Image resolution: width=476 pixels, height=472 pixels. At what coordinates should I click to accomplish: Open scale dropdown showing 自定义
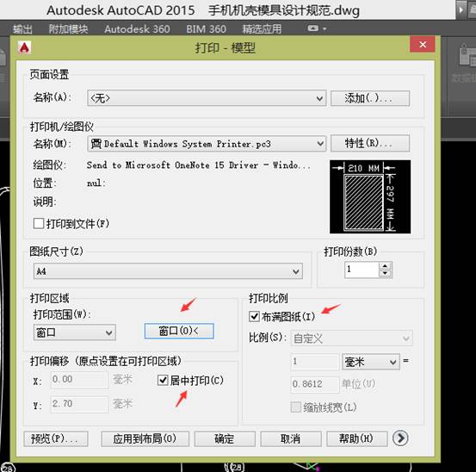[351, 338]
